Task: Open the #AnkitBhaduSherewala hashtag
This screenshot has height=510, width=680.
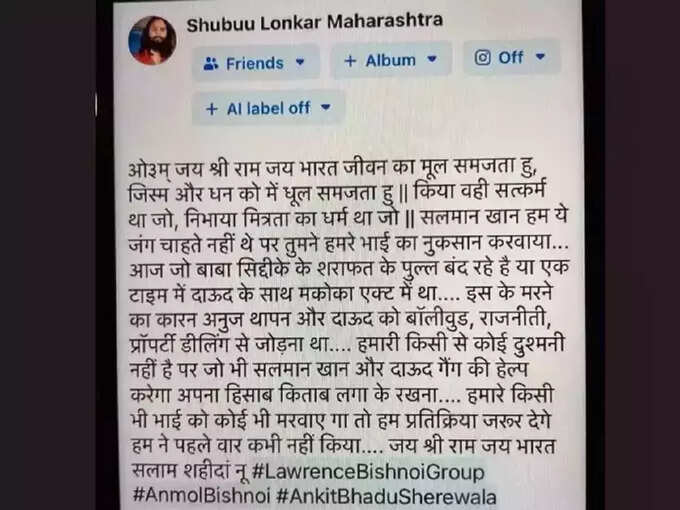Action: coord(387,497)
